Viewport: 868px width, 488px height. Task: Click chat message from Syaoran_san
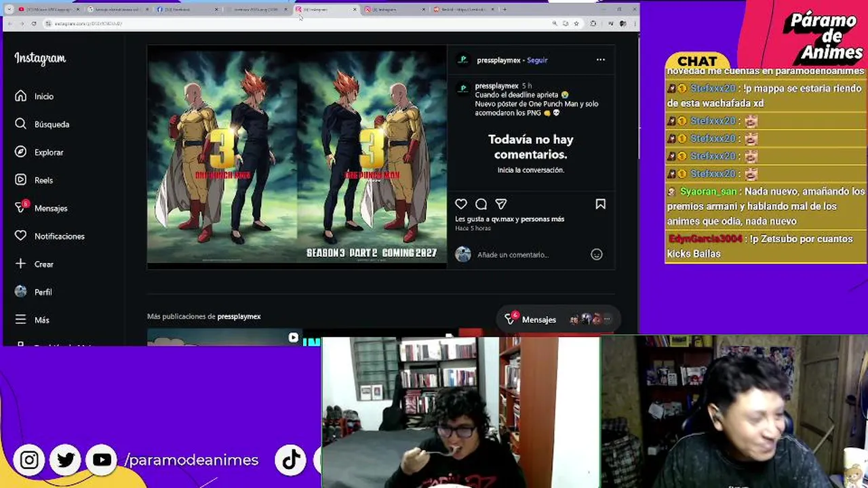coord(766,206)
